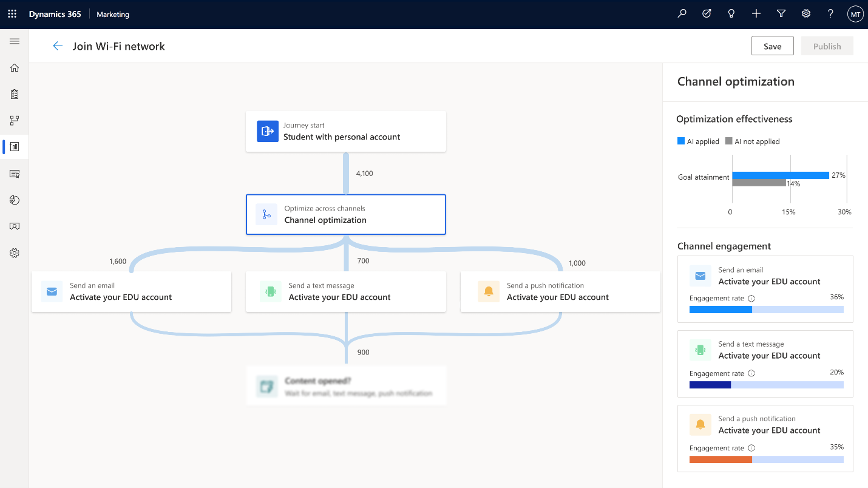
Task: Open the journeys flowchart icon in the sidebar
Action: coord(14,120)
